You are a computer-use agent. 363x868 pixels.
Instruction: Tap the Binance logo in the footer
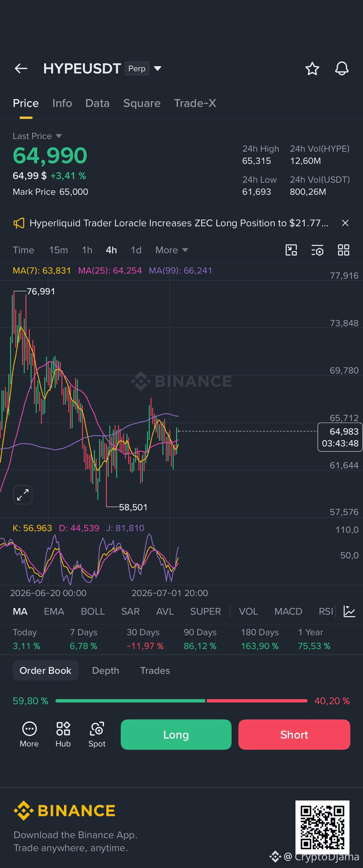coord(64,811)
